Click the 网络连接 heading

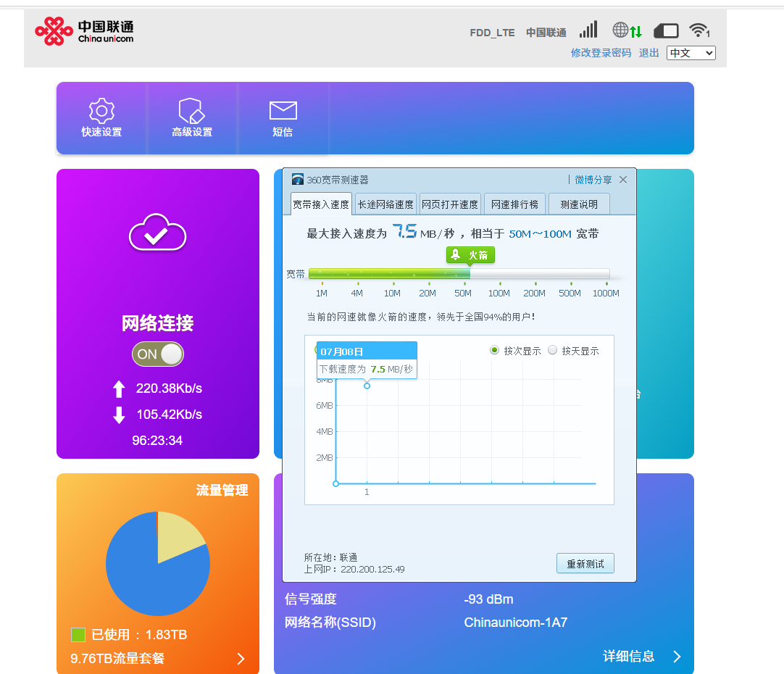tap(157, 323)
